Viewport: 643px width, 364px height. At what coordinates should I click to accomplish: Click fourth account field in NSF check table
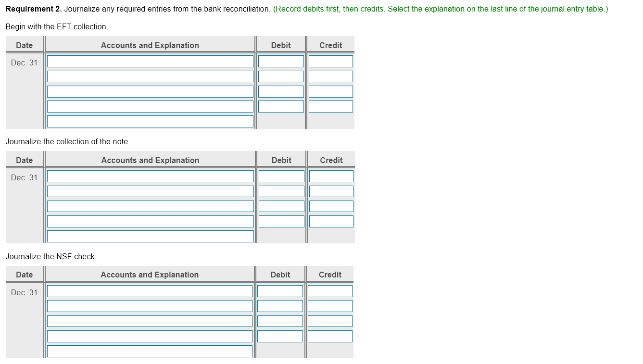(x=150, y=336)
